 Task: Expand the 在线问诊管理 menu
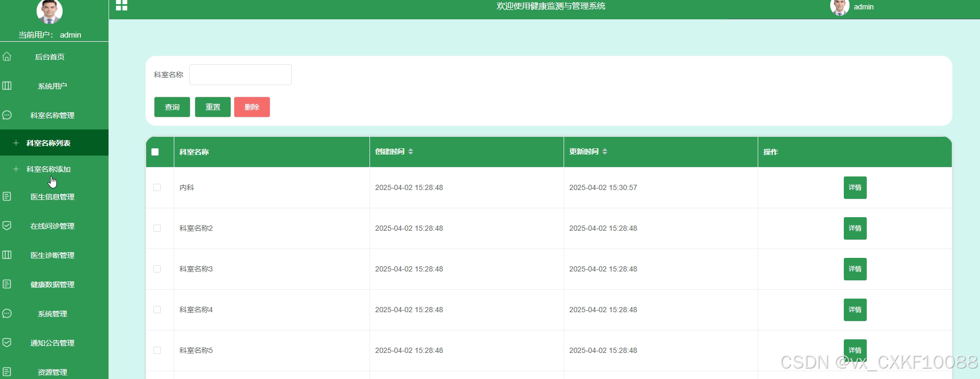coord(54,226)
